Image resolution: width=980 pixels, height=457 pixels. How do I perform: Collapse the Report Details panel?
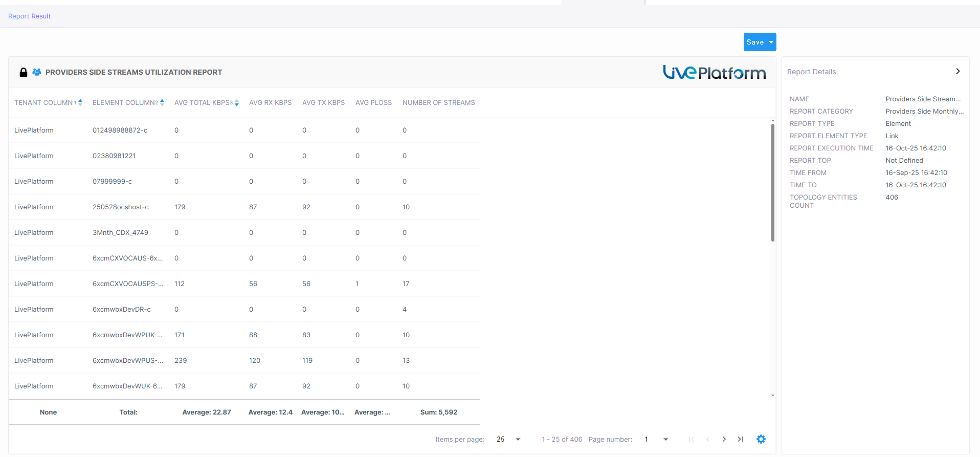point(958,72)
